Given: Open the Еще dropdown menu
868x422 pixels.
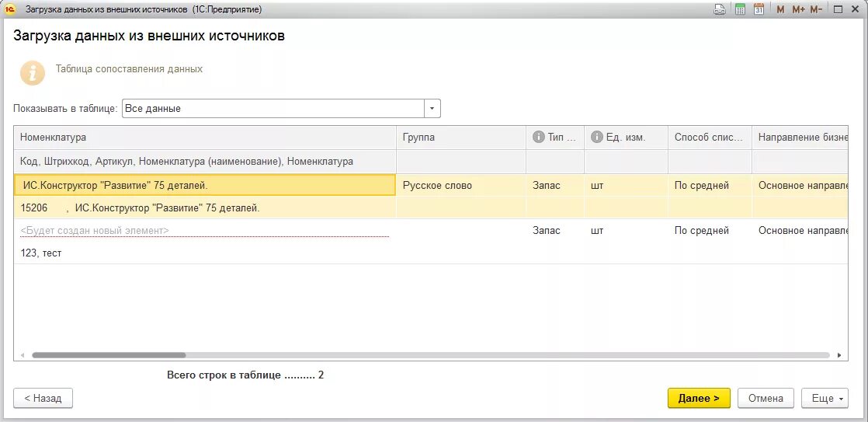Looking at the screenshot, I should (825, 398).
